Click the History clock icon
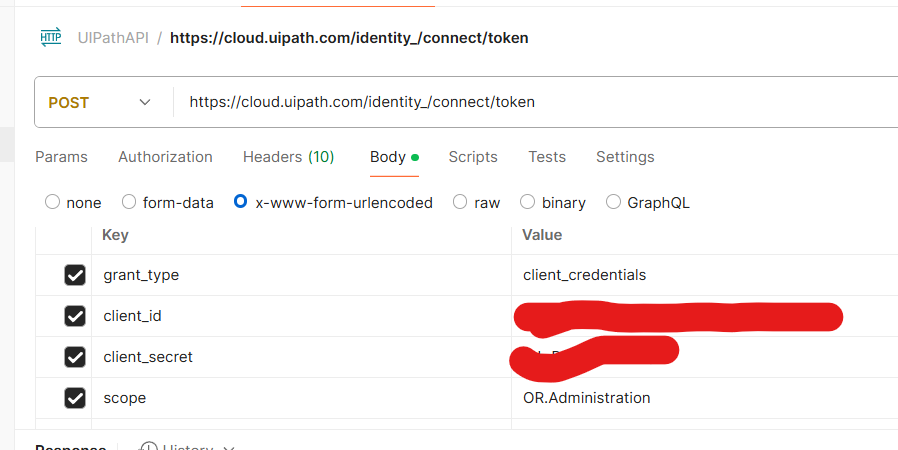The width and height of the screenshot is (898, 450). click(x=149, y=447)
